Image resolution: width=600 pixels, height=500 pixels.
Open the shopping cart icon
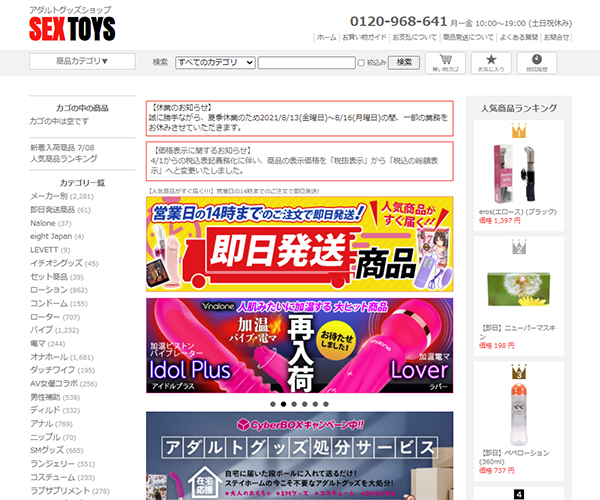click(x=445, y=63)
